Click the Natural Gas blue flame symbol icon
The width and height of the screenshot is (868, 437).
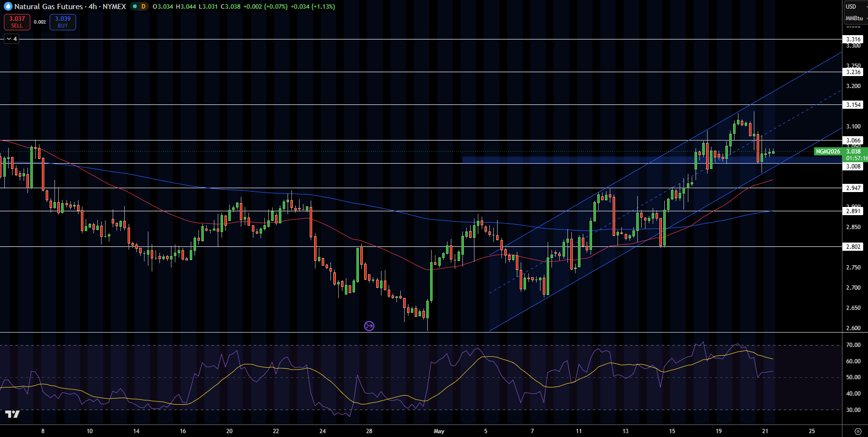point(8,7)
